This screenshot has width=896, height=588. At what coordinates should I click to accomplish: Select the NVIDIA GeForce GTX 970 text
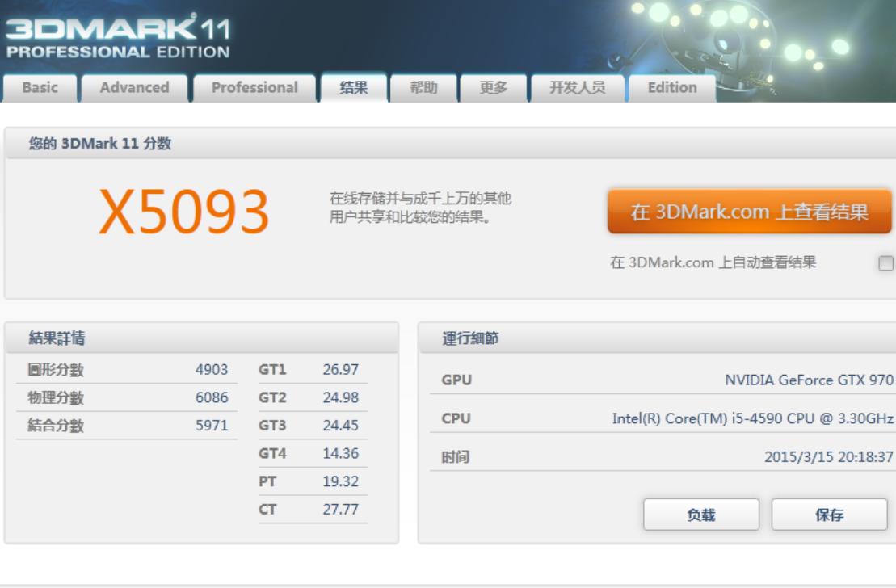809,380
